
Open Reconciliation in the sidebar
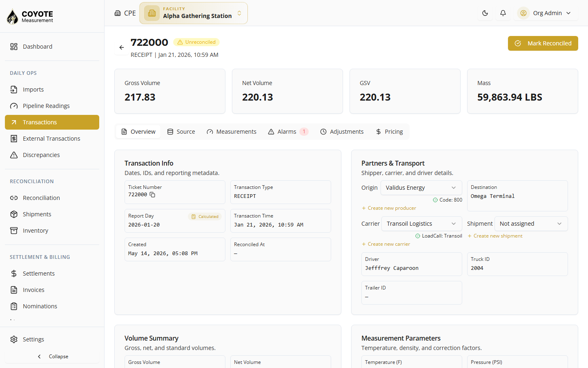point(52,198)
